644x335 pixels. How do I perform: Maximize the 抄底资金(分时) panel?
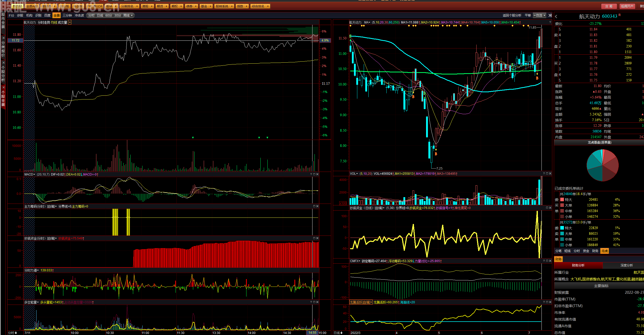[314, 238]
